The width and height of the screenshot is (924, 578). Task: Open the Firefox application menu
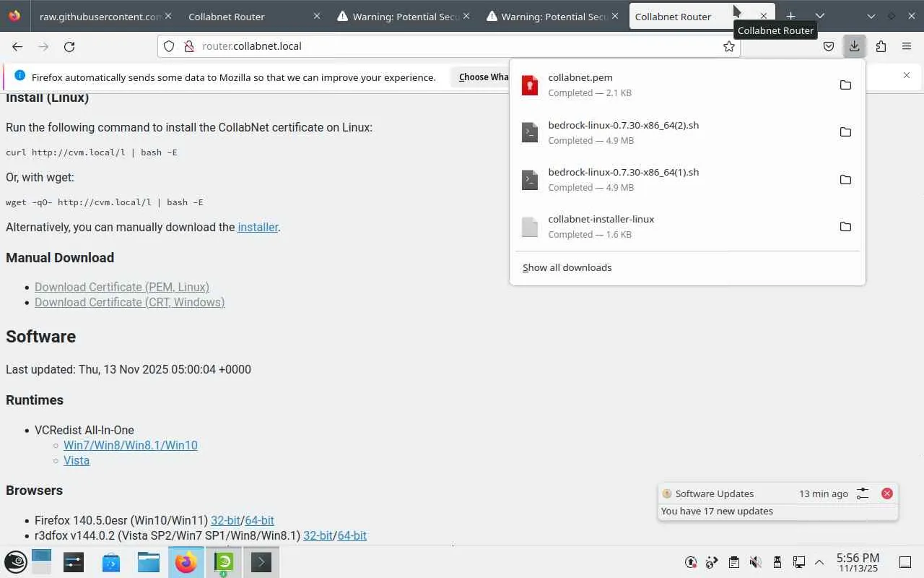[907, 46]
